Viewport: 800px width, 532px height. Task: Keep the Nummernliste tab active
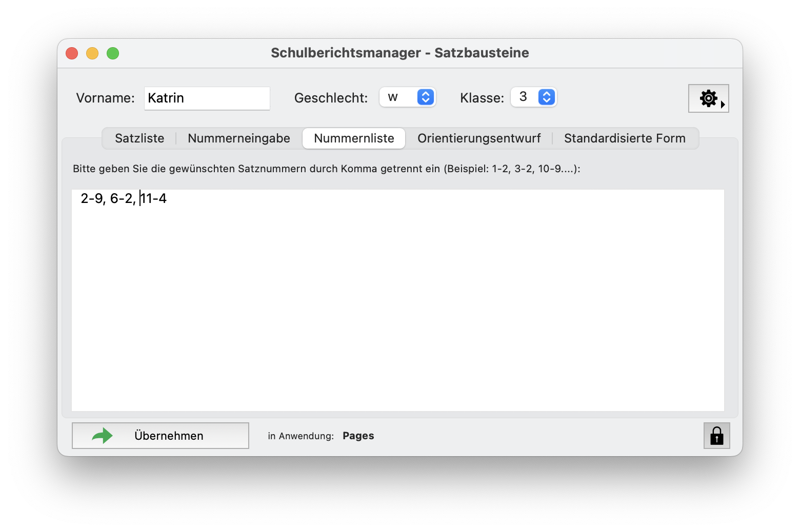click(x=353, y=138)
